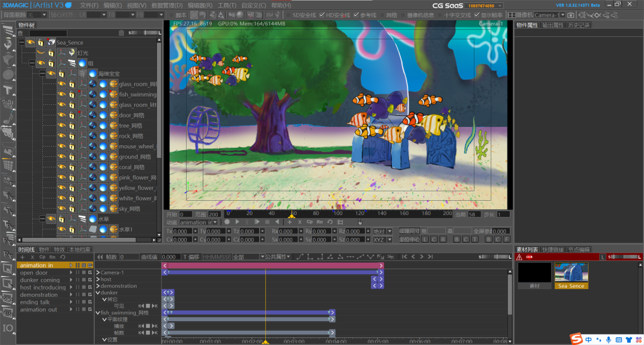The height and width of the screenshot is (345, 644).
Task: Click the step-forward playback button
Action: [x=257, y=222]
